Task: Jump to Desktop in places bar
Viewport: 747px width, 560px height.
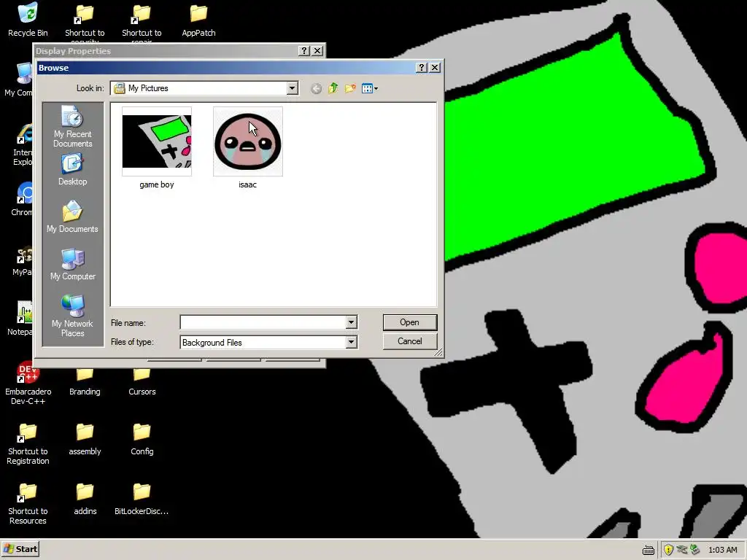Action: 72,169
